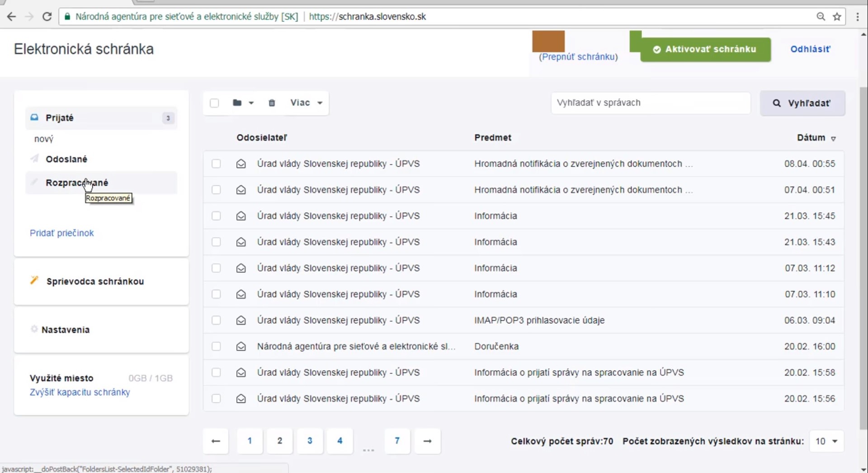Check the box for the 21.03. 15:43 message
Screen dimensions: 868x473
(x=216, y=242)
